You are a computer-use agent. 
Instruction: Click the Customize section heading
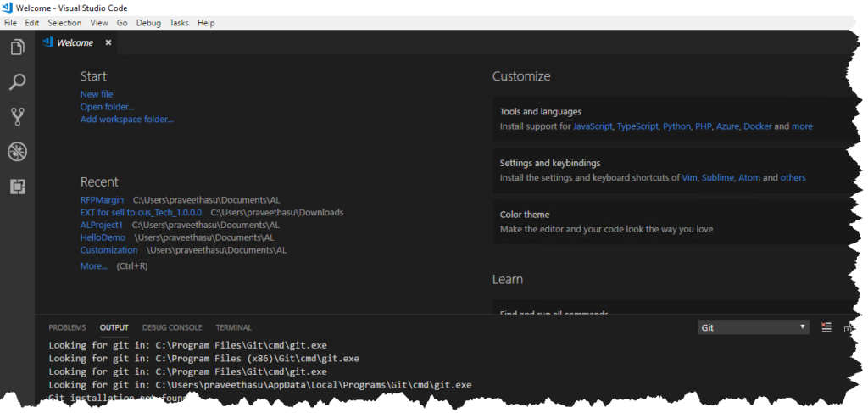click(x=521, y=76)
